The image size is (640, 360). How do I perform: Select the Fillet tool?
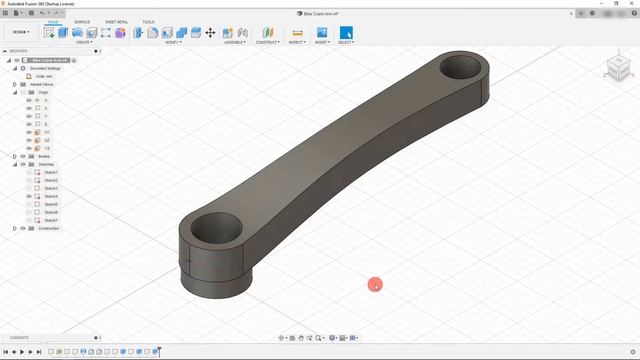point(153,33)
